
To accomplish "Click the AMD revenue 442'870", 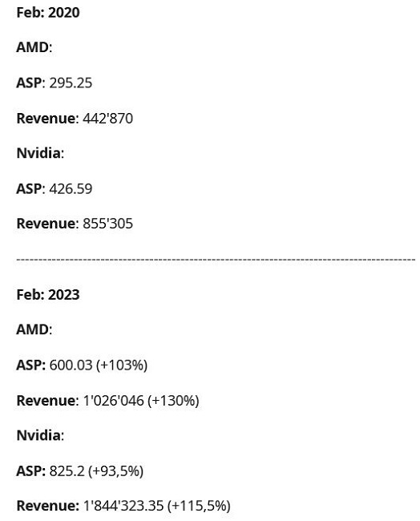I will point(107,119).
